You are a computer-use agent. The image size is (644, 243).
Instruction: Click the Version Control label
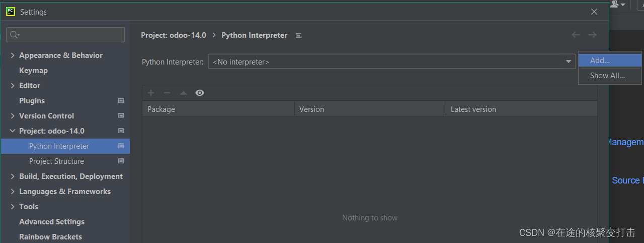(46, 116)
